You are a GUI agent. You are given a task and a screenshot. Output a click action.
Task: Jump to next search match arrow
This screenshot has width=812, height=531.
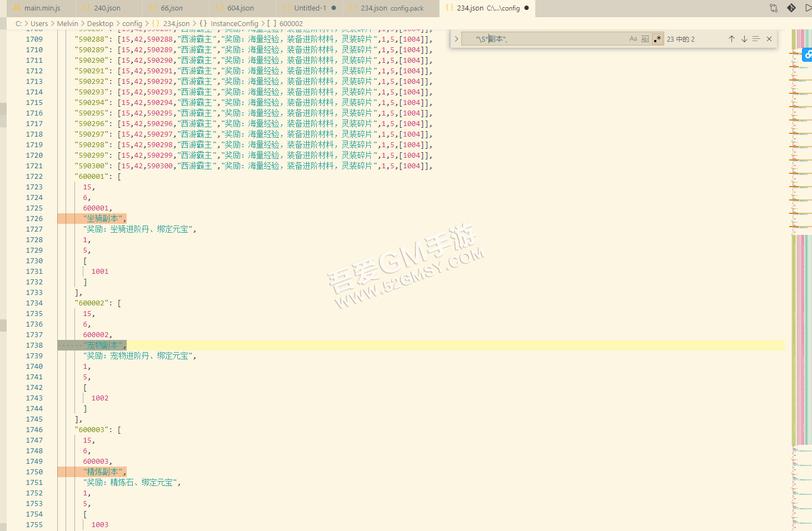coord(744,39)
